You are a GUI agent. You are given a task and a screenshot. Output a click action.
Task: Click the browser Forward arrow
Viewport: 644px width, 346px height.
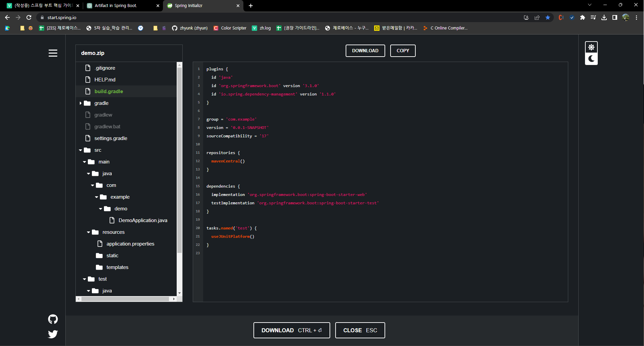point(18,17)
